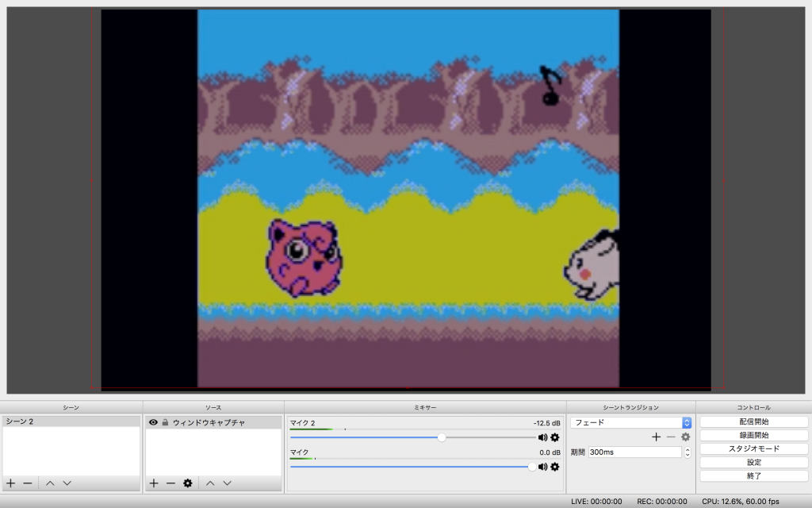Add a new source with plus icon

coord(154,483)
